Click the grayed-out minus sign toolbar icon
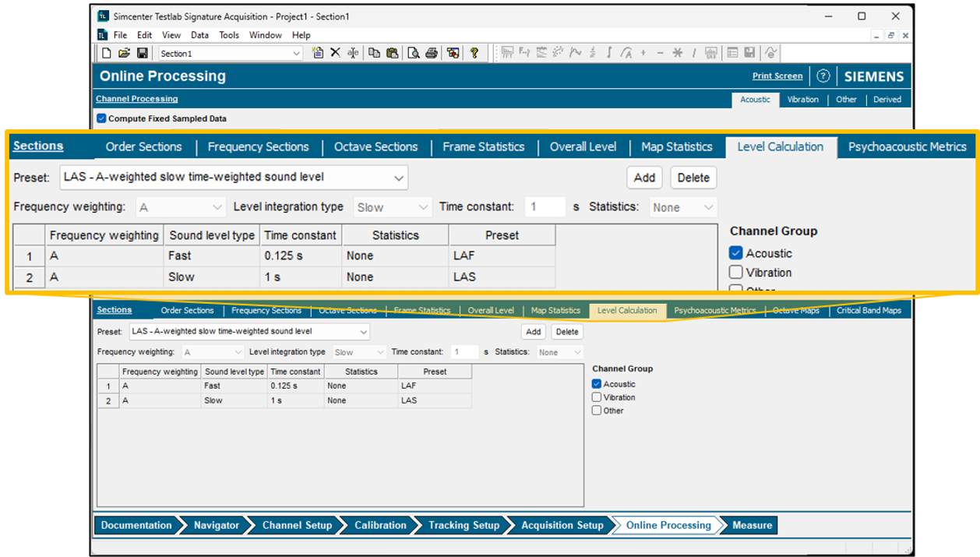 click(660, 53)
